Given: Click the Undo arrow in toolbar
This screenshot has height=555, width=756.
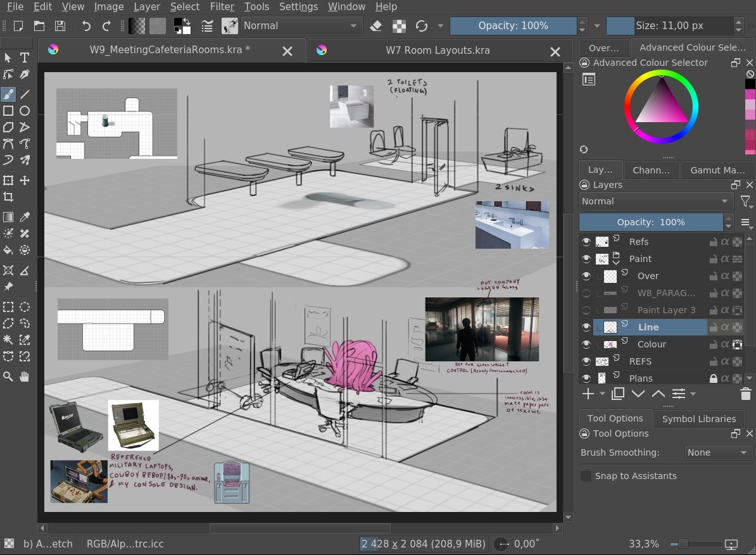Looking at the screenshot, I should point(86,25).
